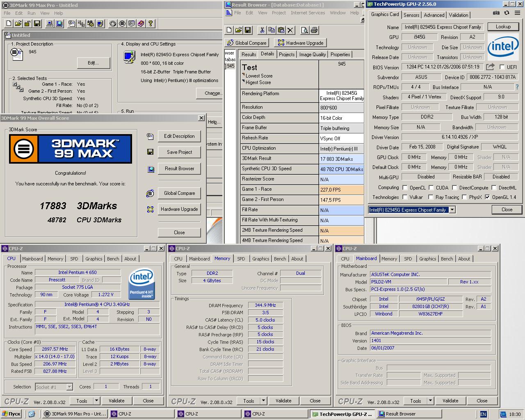Click the Intel logo in GPU-Z
This screenshot has height=420, width=525.
pos(503,46)
